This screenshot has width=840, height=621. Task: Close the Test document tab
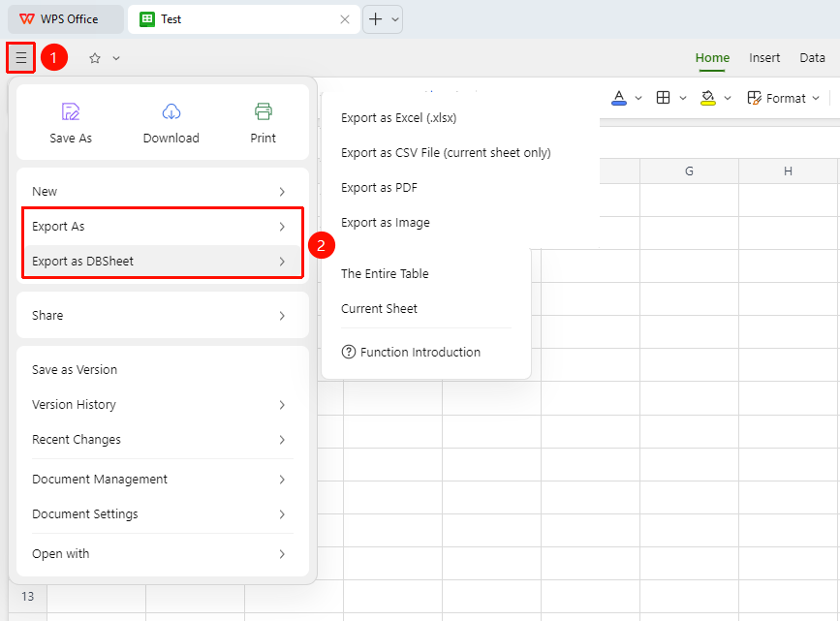[x=345, y=19]
